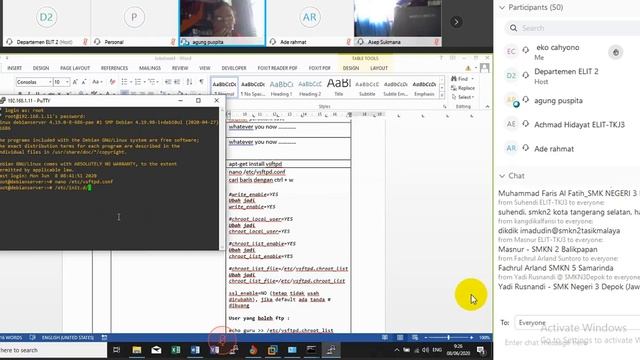
Task: Toggle Show/Hide paragraph marks
Action: click(201, 82)
